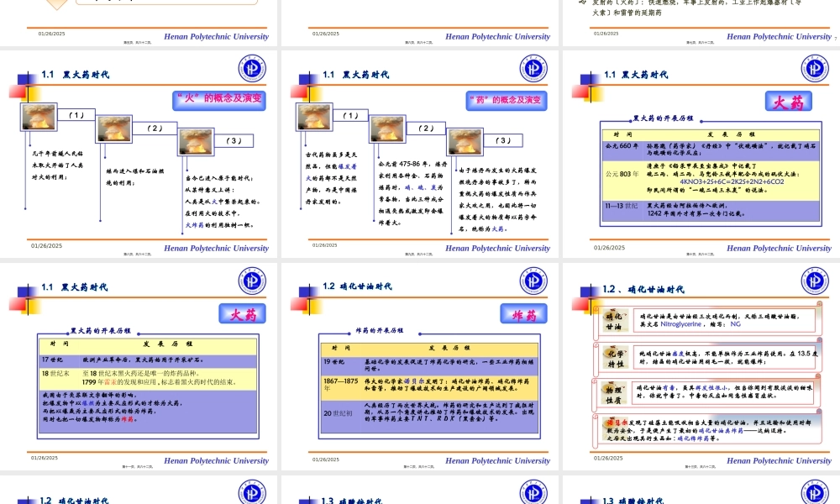Click the highlighted 火药 title banner
This screenshot has height=504, width=840.
click(x=788, y=101)
